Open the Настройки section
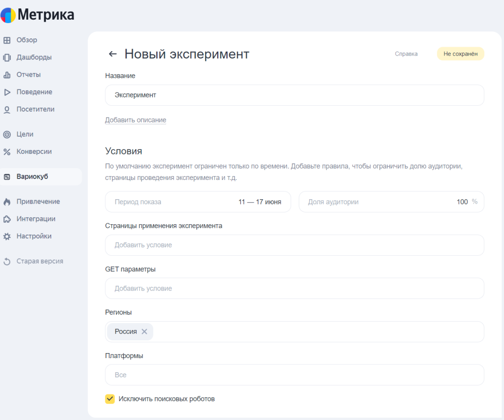The width and height of the screenshot is (504, 420). [34, 237]
